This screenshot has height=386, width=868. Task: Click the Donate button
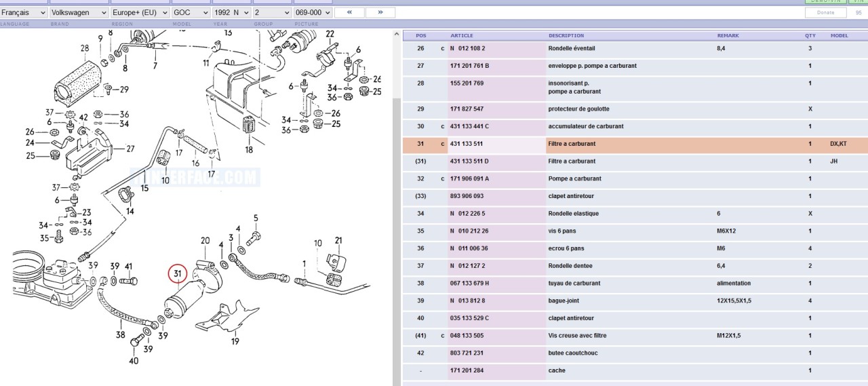coord(825,12)
